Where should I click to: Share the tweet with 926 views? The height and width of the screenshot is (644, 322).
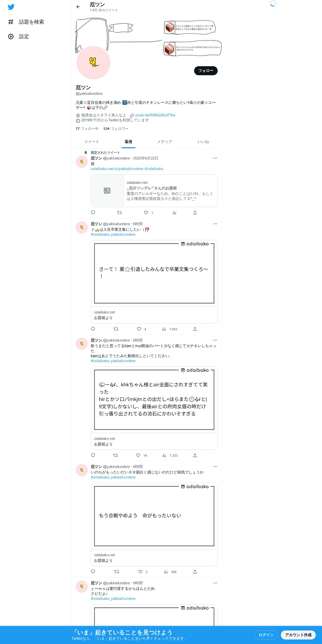[195, 572]
